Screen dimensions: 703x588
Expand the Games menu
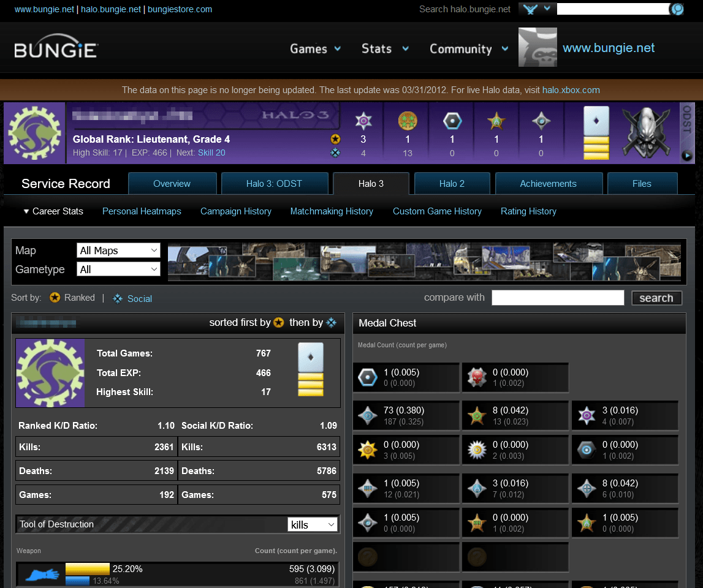coord(315,49)
